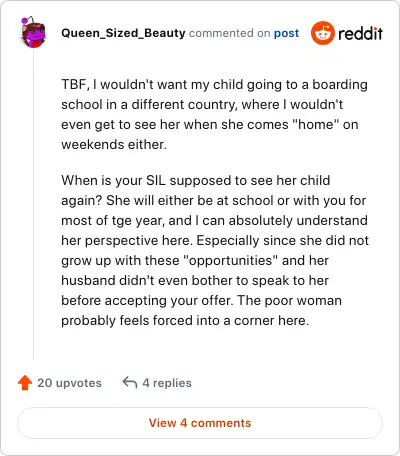This screenshot has height=456, width=400.
Task: Click the abbreviation "SIL" in the comment
Action: tap(156, 180)
